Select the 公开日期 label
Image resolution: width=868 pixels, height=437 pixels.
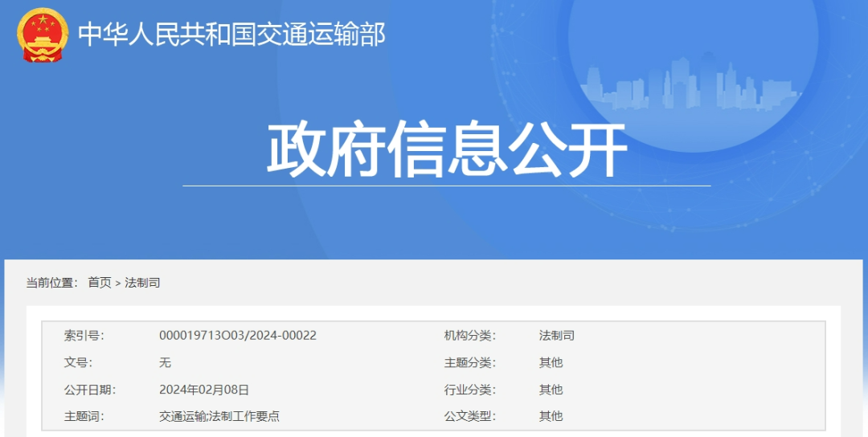click(x=90, y=390)
